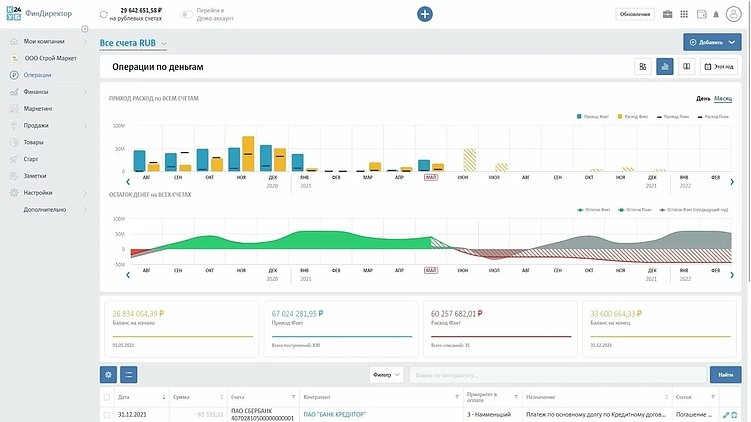
Task: Check the 31.12.2021 row checkbox
Action: (x=107, y=414)
